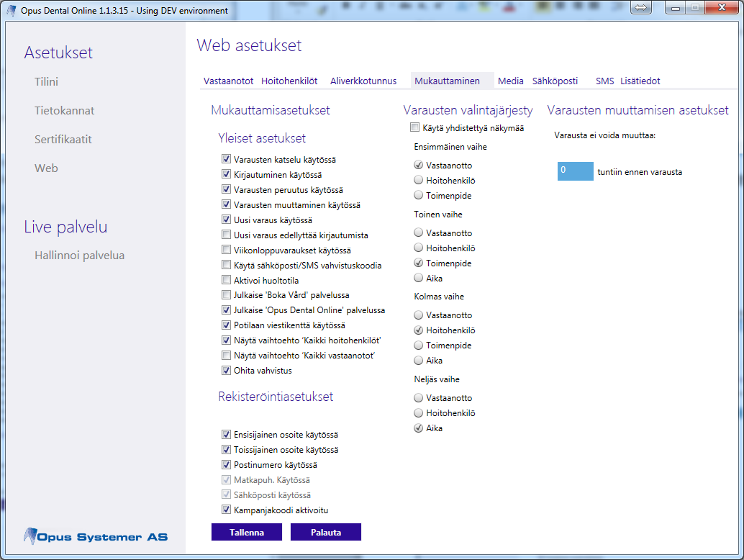Image resolution: width=744 pixels, height=560 pixels.
Task: Save settings with the Tallenna button
Action: point(247,532)
